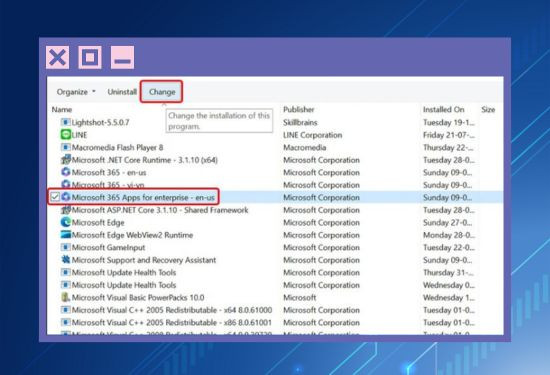The image size is (550, 375).
Task: Select Microsoft Visual Basic PowerPacks 10.0
Action: click(x=138, y=297)
